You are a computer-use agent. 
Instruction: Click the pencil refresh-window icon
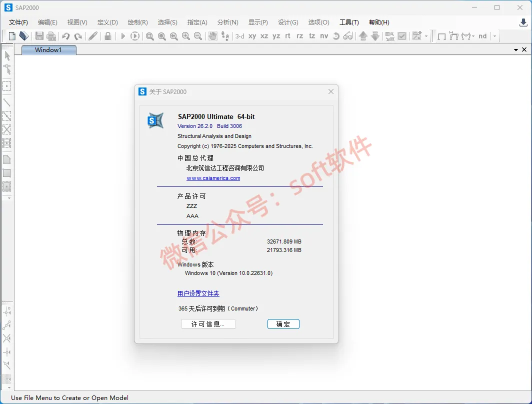click(x=93, y=36)
